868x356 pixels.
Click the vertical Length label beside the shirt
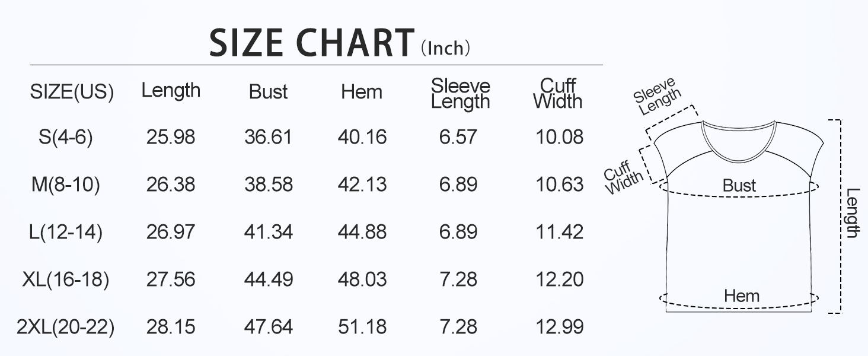point(853,212)
